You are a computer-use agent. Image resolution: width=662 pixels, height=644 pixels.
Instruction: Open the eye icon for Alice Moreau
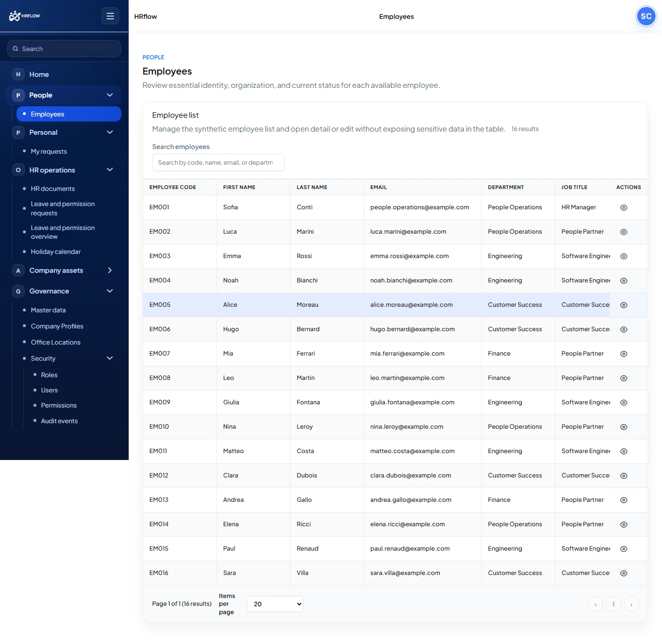(624, 305)
